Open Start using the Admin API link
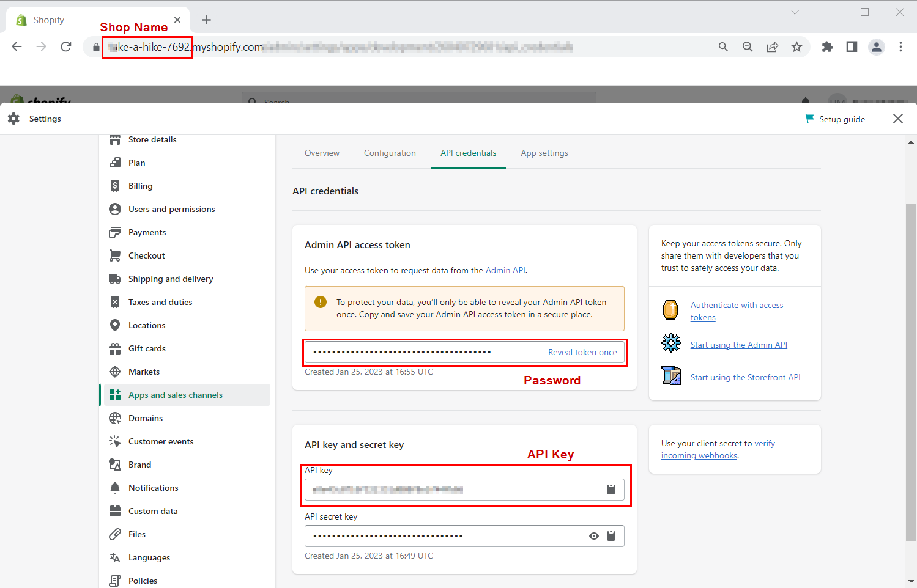The image size is (917, 588). [x=738, y=345]
